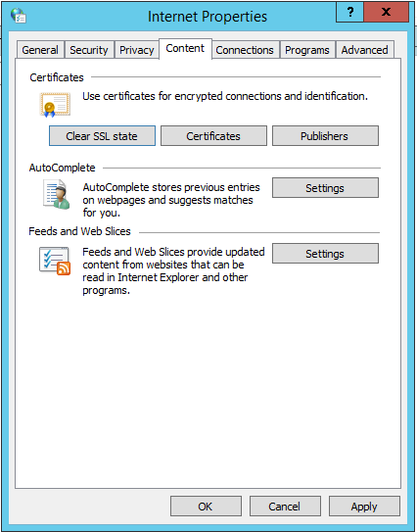
Task: Open the Programs tab
Action: [307, 50]
